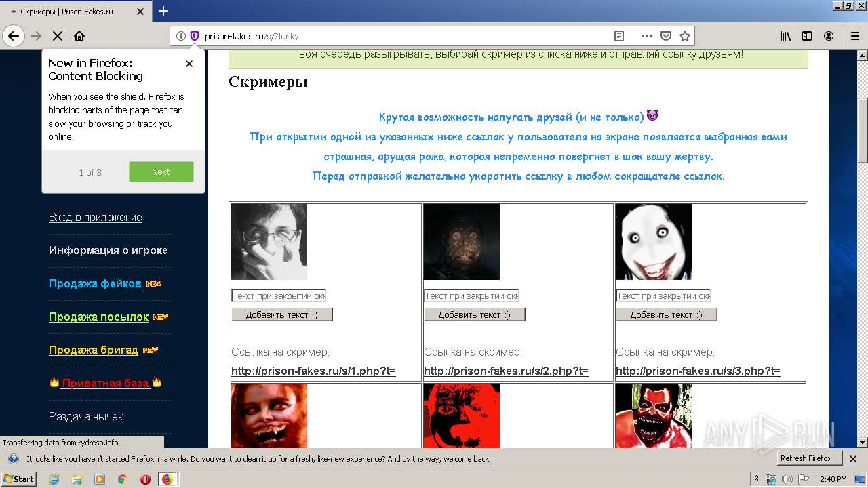Click the 2:48 PM taskbar clock

(x=833, y=479)
